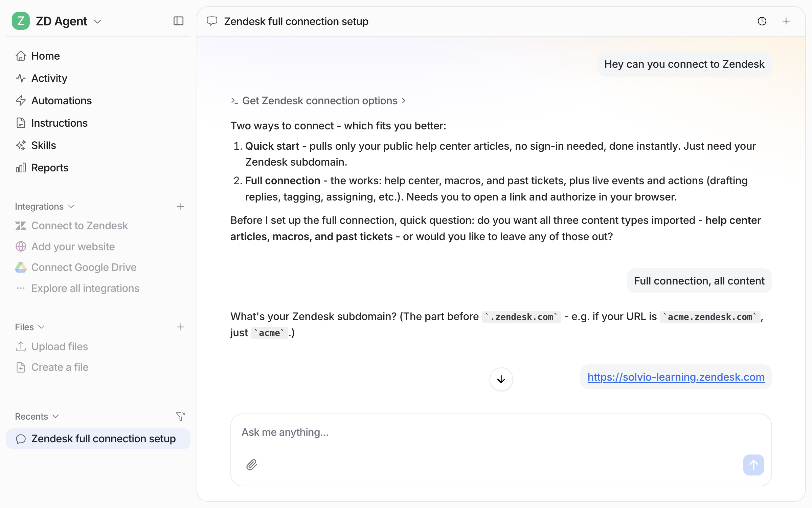This screenshot has height=508, width=812.
Task: Click the Zendesk logo icon in Integrations
Action: (x=21, y=226)
